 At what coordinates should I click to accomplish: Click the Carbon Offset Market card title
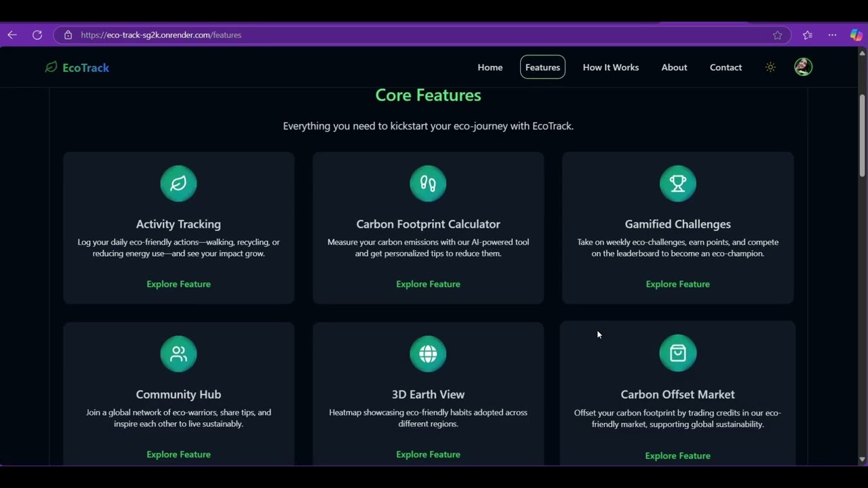tap(677, 394)
